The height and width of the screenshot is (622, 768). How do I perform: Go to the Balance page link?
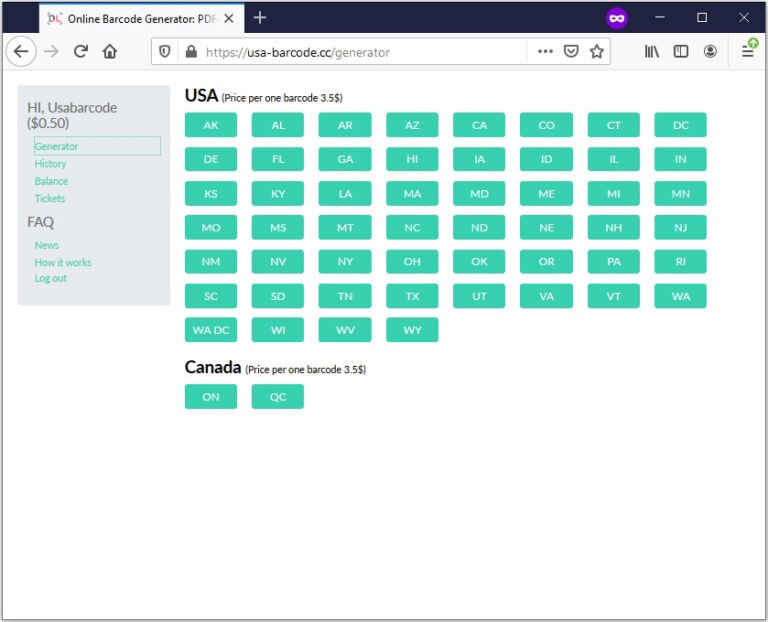[51, 181]
